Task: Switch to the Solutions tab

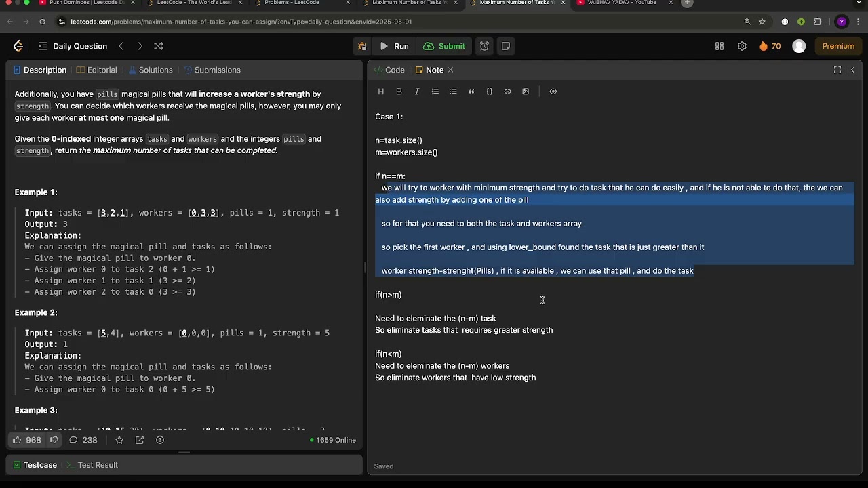Action: coord(150,70)
